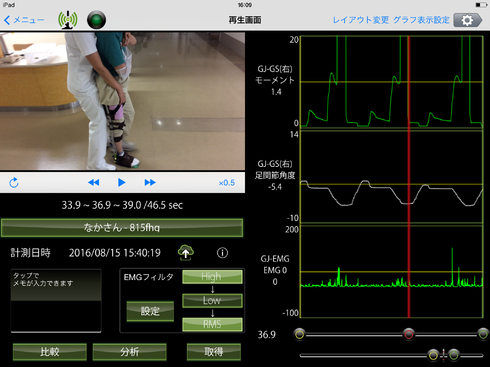490x367 pixels.
Task: Select green handle on lower range slider
Action: pos(454,355)
